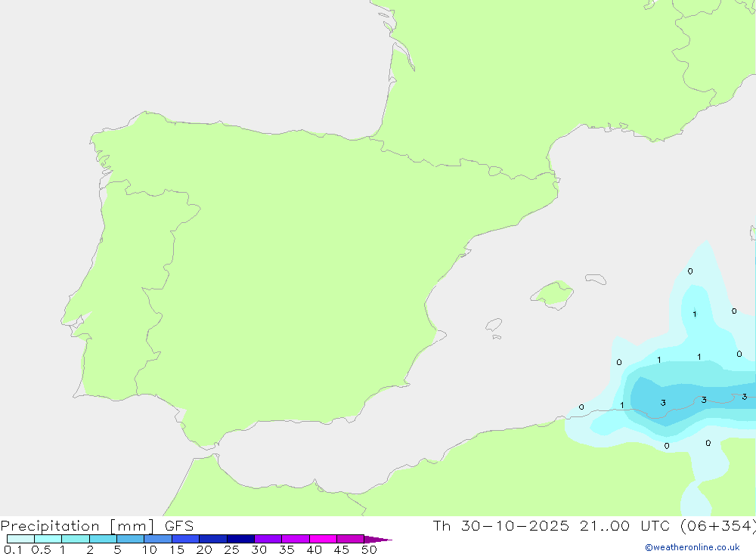Click the above-50 mm legend arrow tip
The height and width of the screenshot is (554, 756).
(x=377, y=540)
